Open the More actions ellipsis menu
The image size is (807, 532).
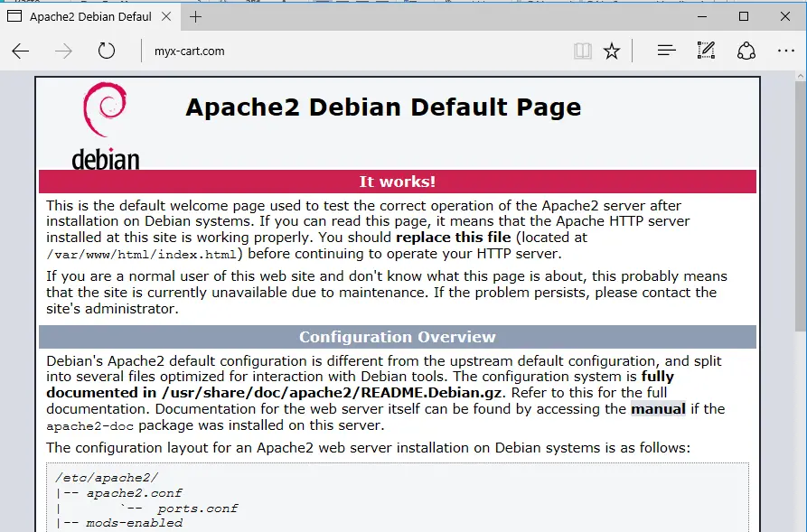click(786, 51)
